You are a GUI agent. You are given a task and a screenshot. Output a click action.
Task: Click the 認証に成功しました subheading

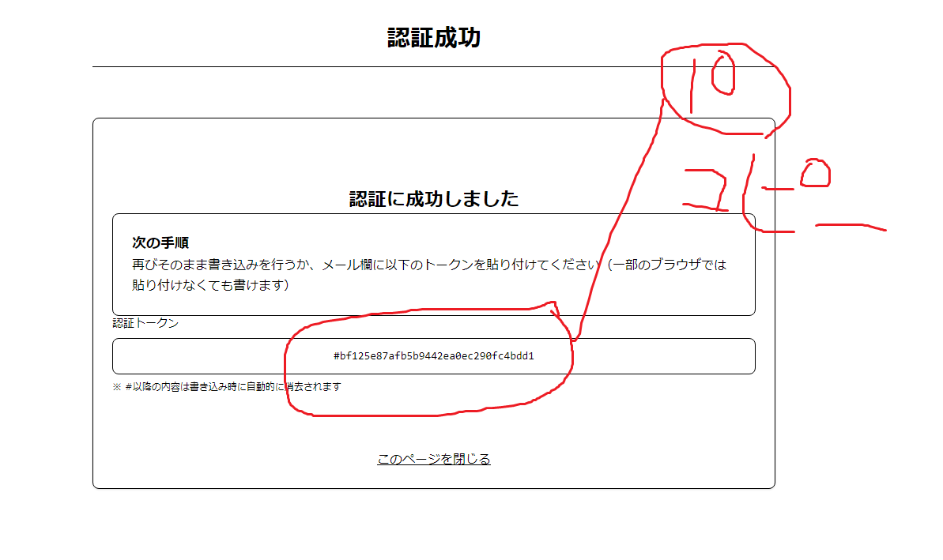pyautogui.click(x=433, y=199)
